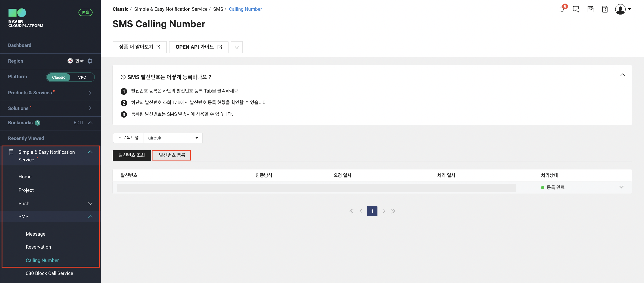This screenshot has height=283, width=644.
Task: Open the notifications bell icon
Action: click(x=562, y=9)
